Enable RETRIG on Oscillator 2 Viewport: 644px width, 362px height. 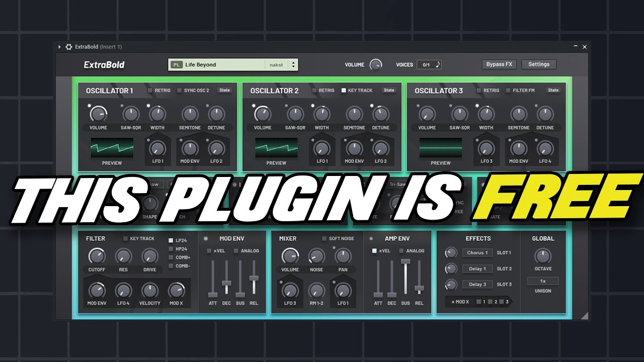coord(314,90)
